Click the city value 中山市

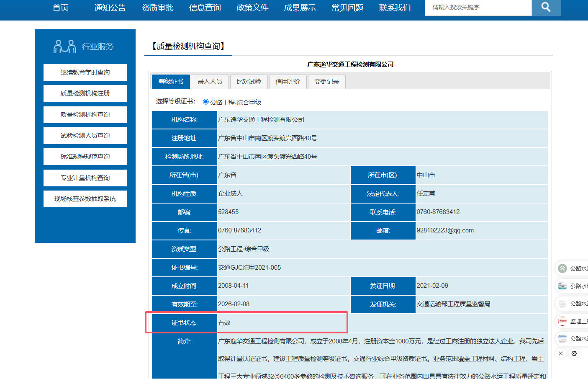[426, 175]
